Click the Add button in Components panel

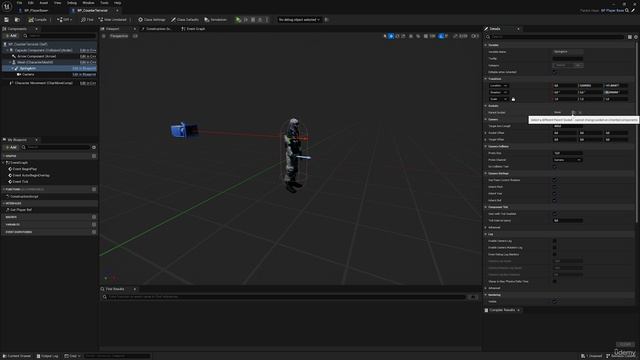[x=11, y=36]
